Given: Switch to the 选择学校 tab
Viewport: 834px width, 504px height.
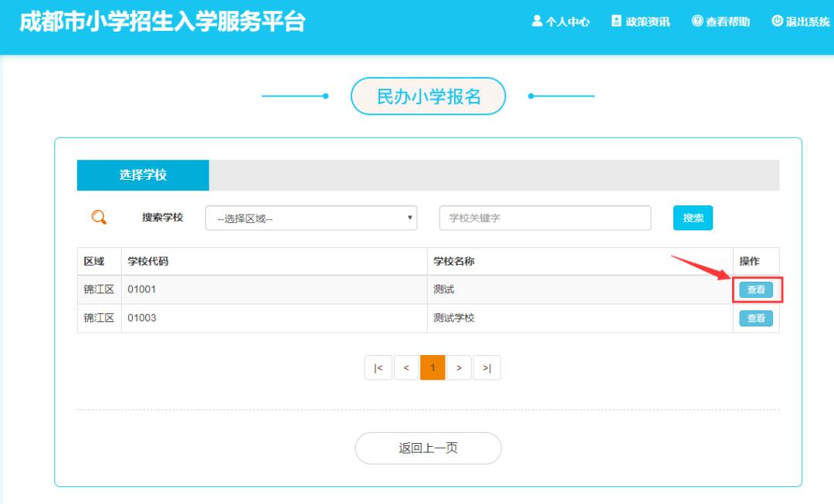Looking at the screenshot, I should [x=142, y=174].
